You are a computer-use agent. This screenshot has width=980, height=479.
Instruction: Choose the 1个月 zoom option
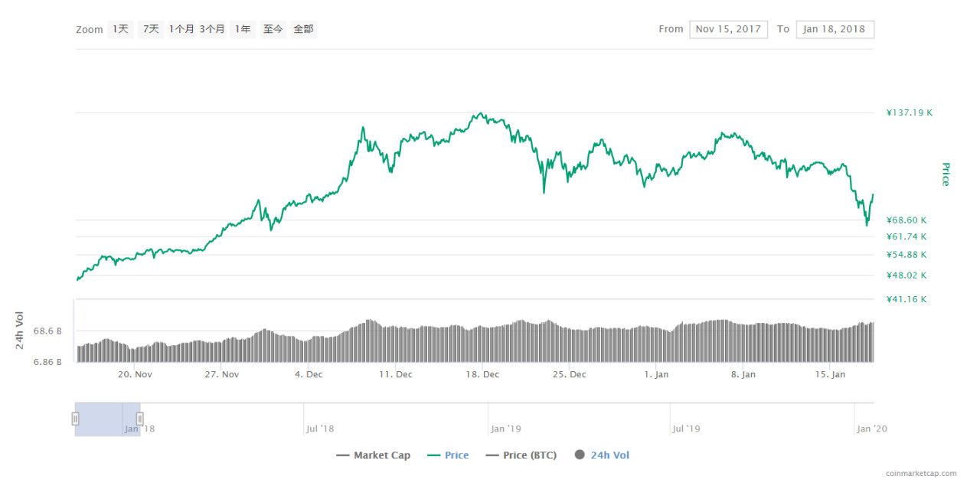(181, 29)
